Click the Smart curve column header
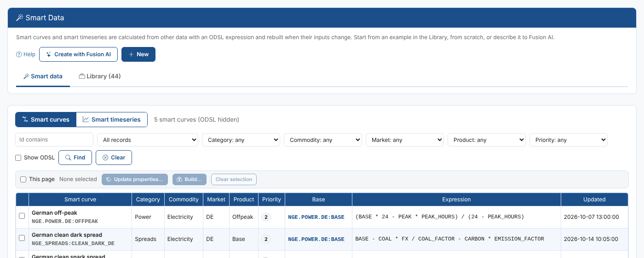 [80, 199]
